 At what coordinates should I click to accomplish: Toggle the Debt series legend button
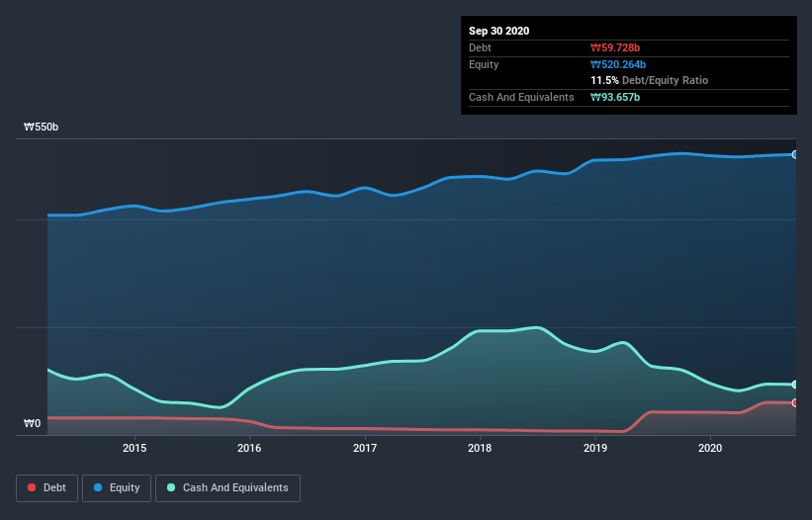tap(46, 488)
